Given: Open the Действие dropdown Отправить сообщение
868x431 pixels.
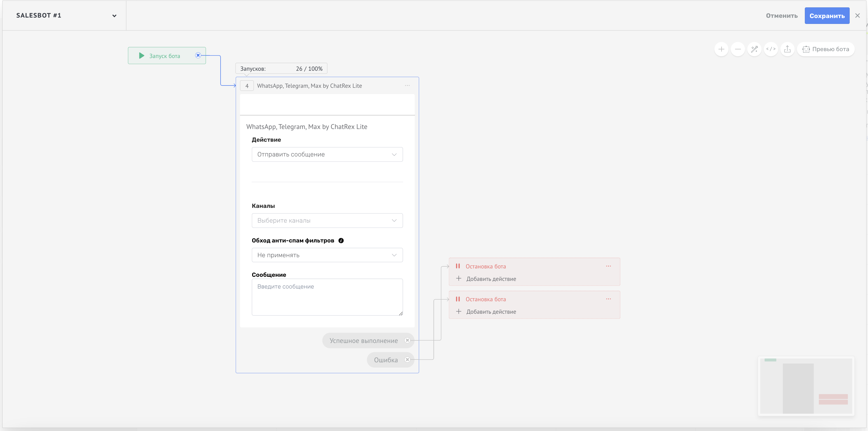Looking at the screenshot, I should point(327,154).
